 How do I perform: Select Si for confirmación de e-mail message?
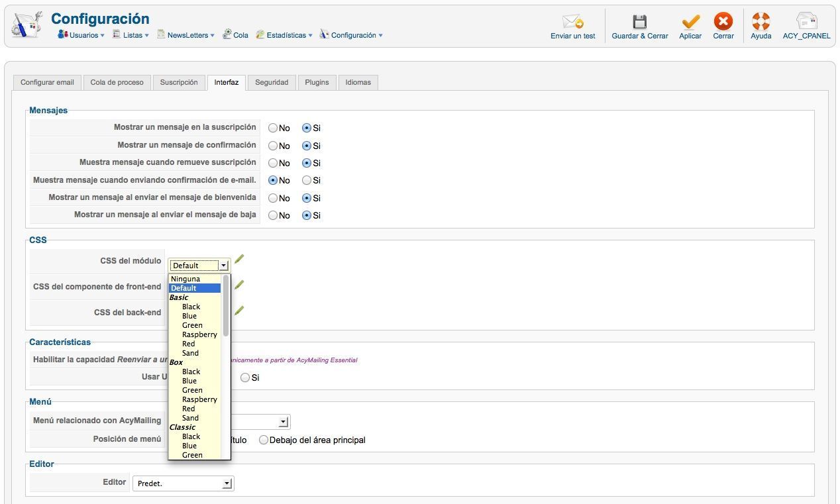pos(307,180)
